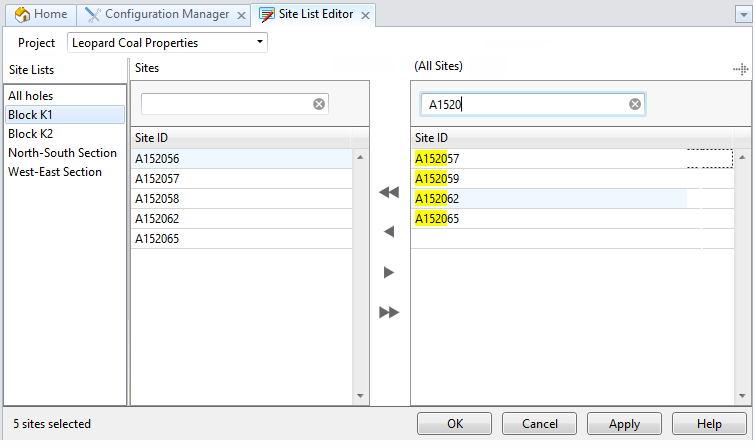Click the single right arrow transfer icon
Image resolution: width=755 pixels, height=447 pixels.
(389, 272)
